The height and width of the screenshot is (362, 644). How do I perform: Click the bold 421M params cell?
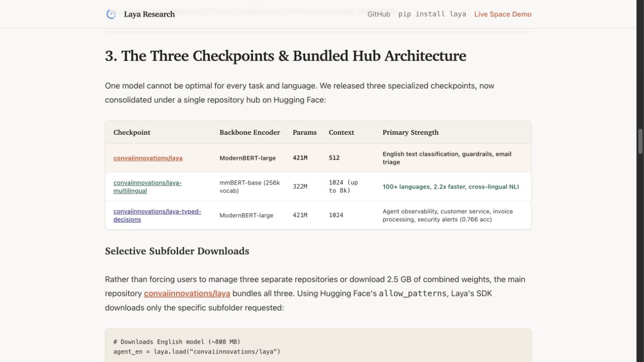300,158
